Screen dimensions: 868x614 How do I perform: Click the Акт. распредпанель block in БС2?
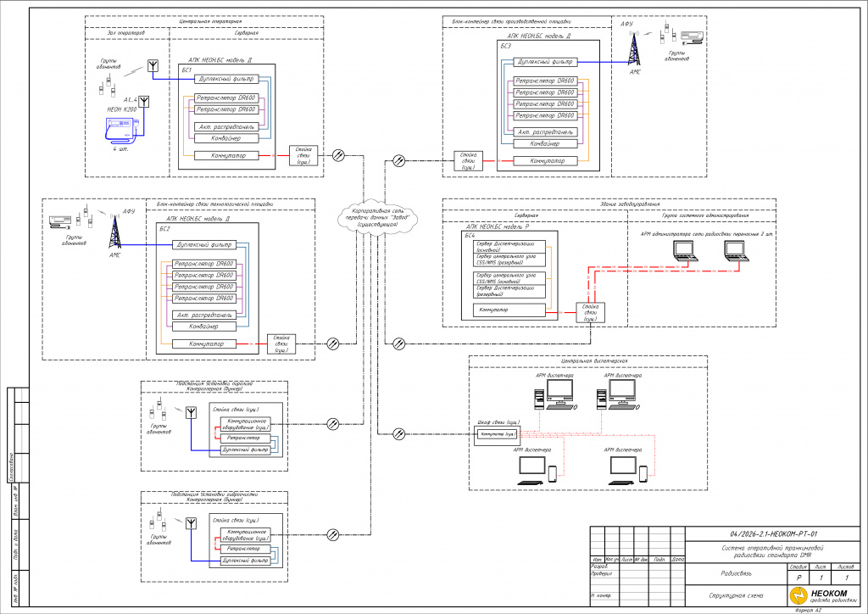click(x=204, y=315)
